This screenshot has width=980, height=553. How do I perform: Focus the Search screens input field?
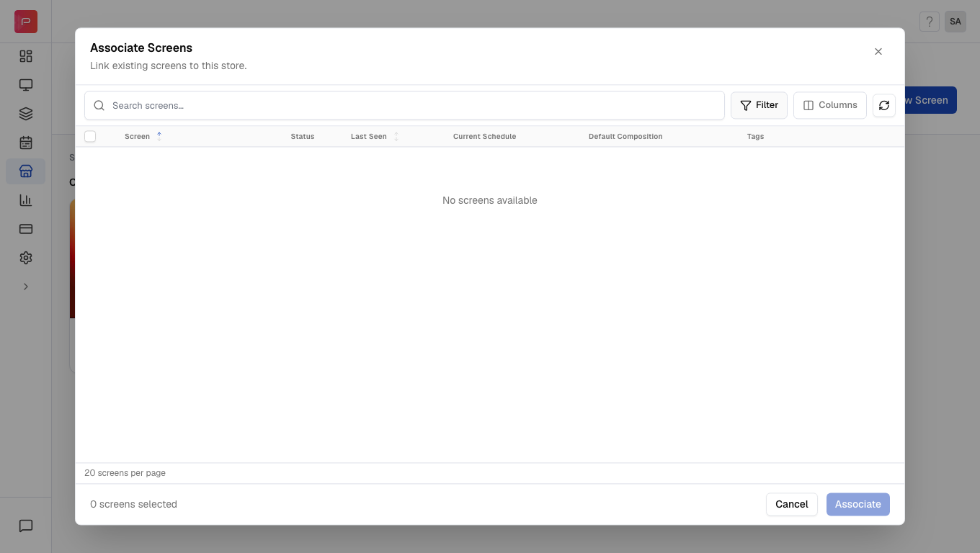[404, 105]
